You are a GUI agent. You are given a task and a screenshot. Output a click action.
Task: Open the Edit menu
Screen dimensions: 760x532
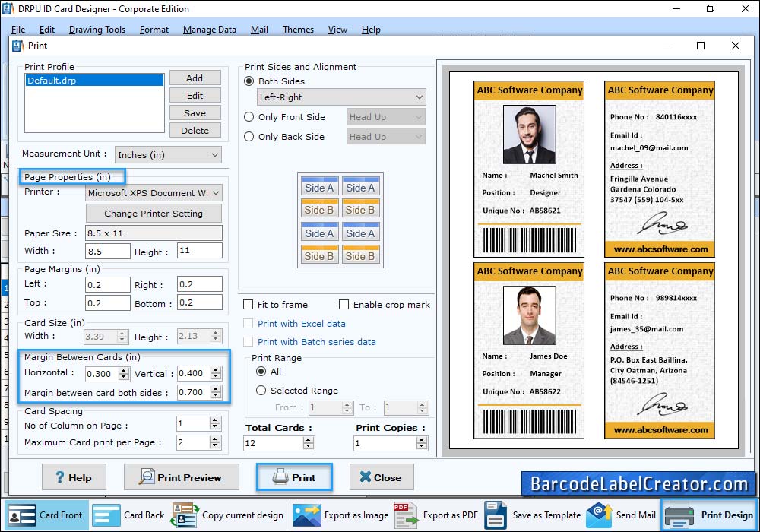[46, 30]
